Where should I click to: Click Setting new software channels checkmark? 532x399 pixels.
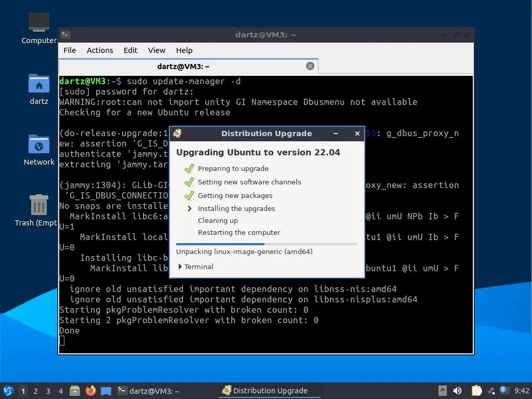[x=189, y=182]
